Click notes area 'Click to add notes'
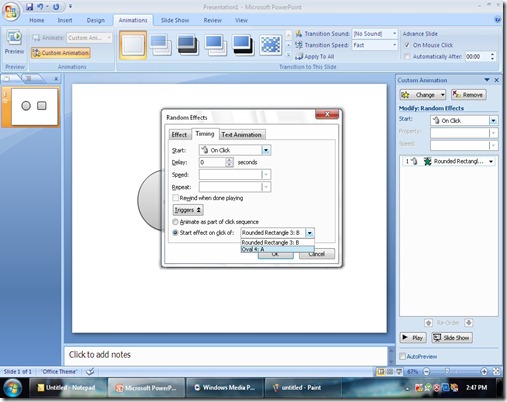 [226, 355]
